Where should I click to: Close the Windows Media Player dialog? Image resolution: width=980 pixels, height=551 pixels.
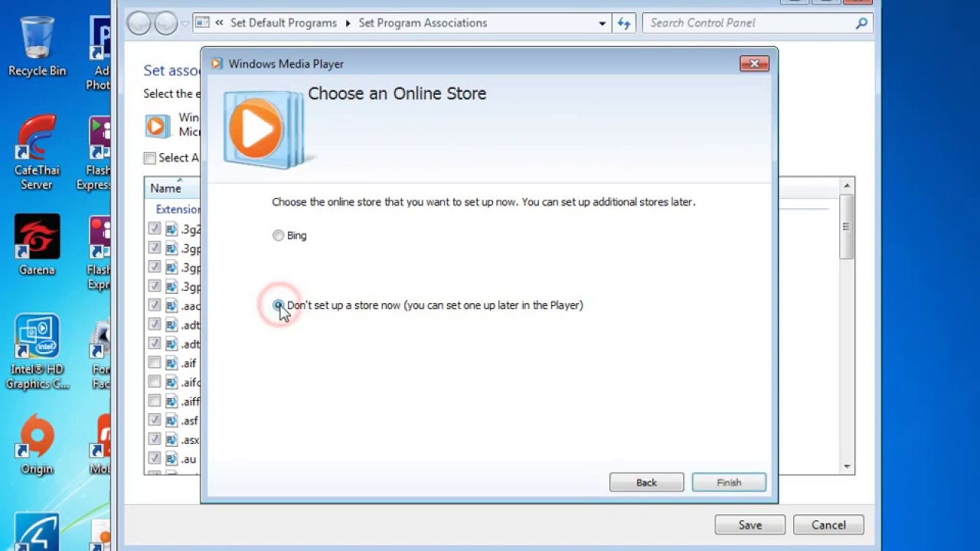(x=754, y=64)
